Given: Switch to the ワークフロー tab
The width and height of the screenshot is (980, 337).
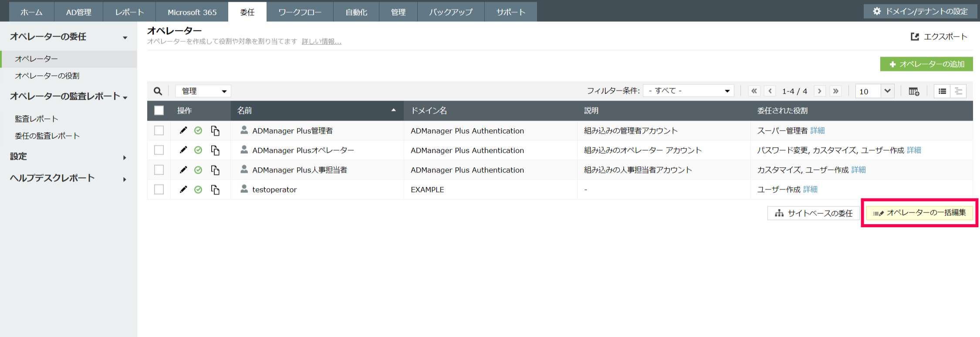Looking at the screenshot, I should [300, 12].
